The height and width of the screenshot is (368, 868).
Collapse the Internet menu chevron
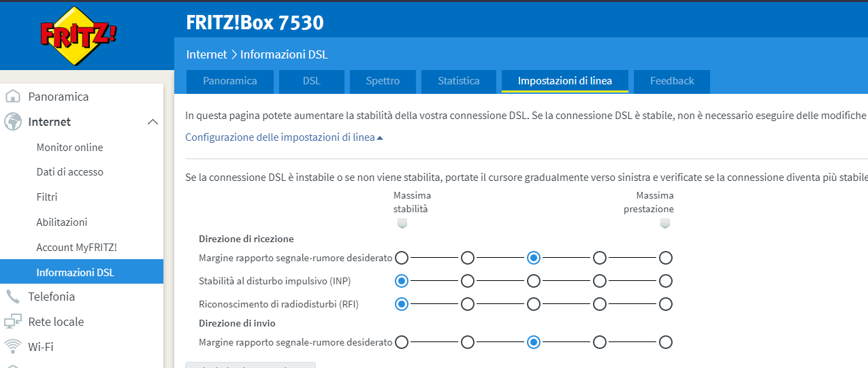(x=152, y=122)
